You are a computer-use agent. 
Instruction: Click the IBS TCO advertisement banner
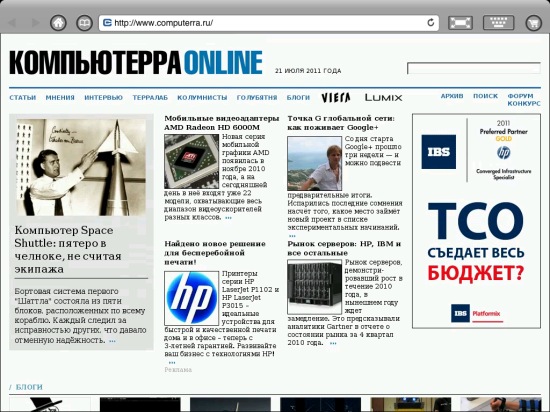click(476, 221)
